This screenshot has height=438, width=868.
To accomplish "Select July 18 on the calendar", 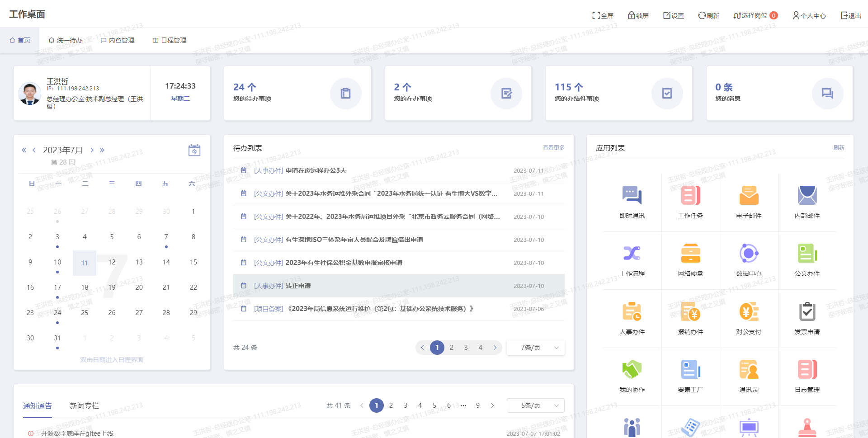I will coord(85,287).
